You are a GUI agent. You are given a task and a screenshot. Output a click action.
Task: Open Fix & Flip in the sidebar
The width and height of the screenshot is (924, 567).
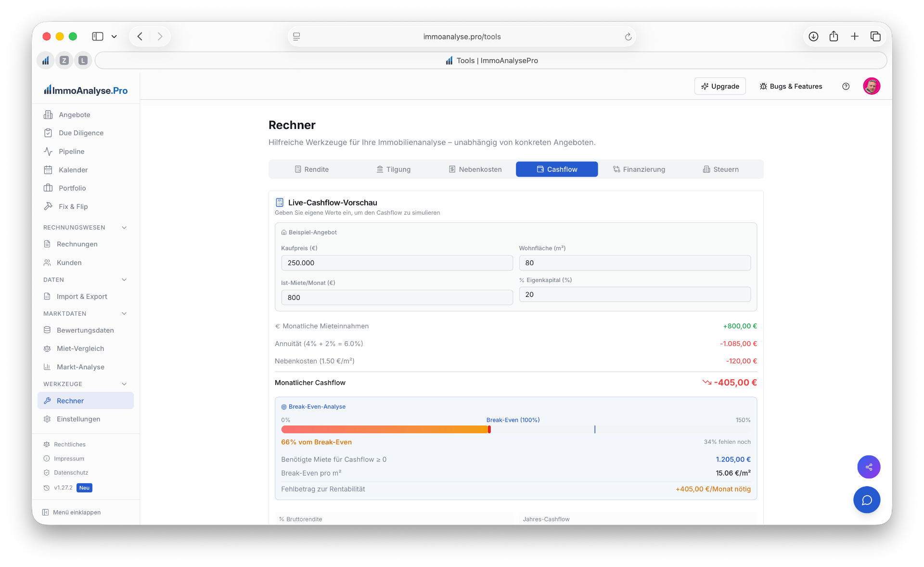(x=86, y=206)
